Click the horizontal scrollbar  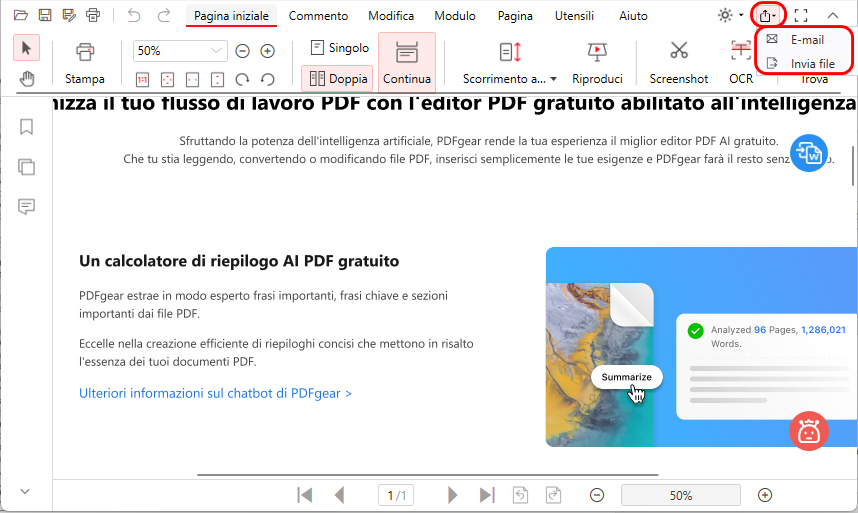427,475
